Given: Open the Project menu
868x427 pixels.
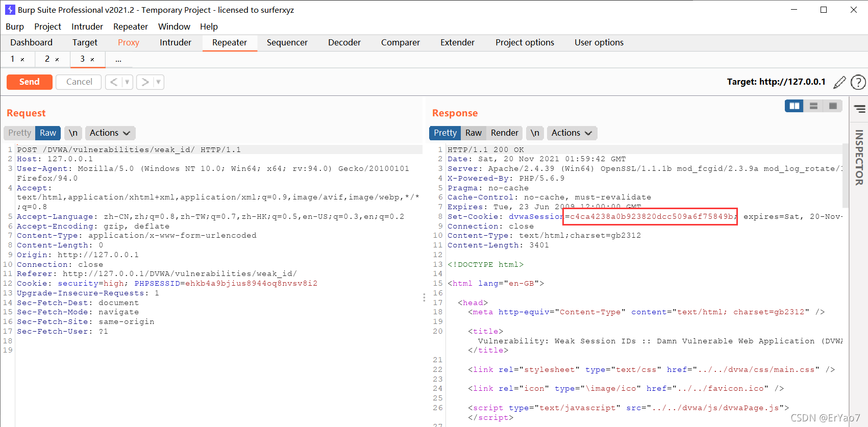Looking at the screenshot, I should pos(47,27).
